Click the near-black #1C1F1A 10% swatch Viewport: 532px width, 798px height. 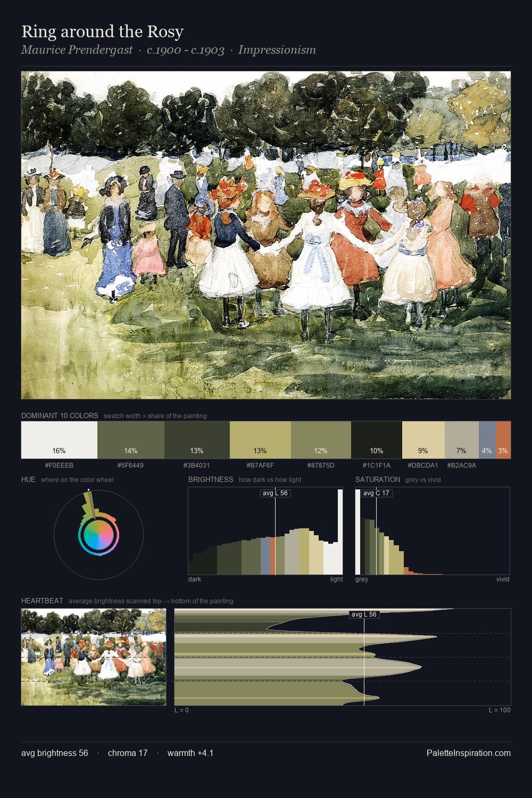click(x=377, y=440)
